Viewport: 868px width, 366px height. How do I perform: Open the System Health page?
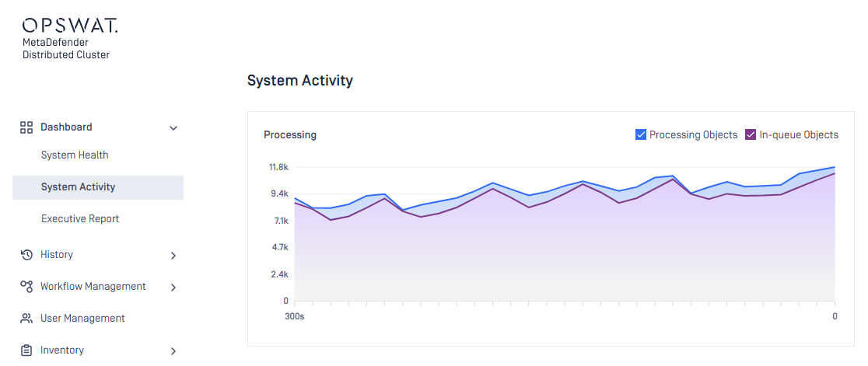pyautogui.click(x=75, y=155)
